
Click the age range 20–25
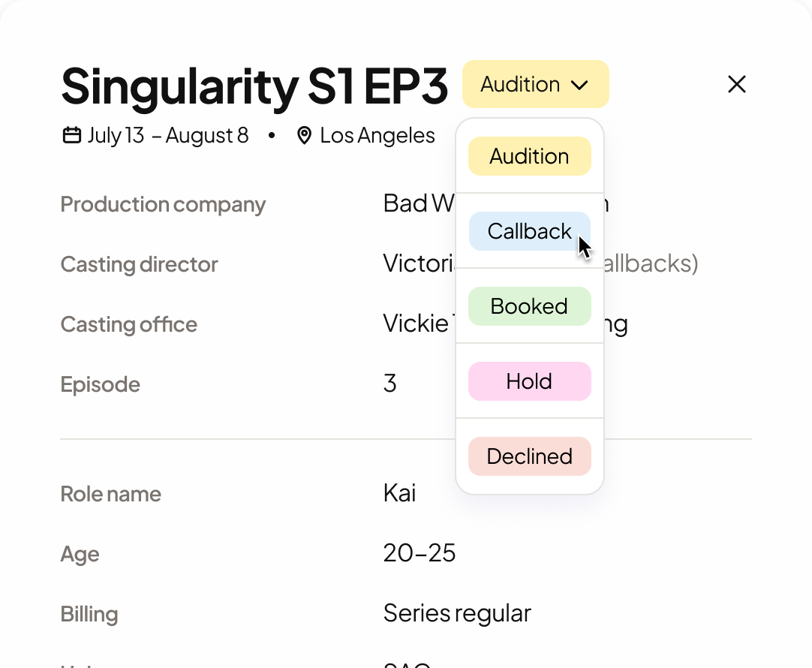[419, 553]
